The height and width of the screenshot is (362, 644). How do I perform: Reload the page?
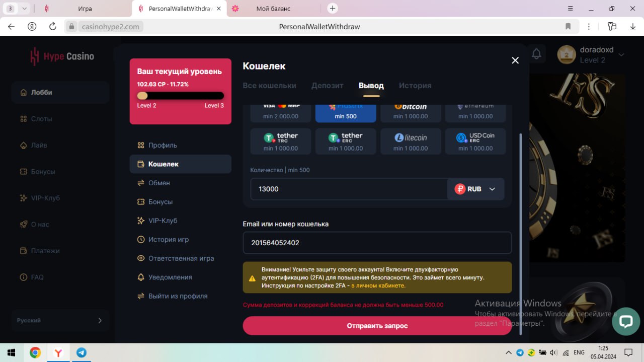pyautogui.click(x=52, y=26)
